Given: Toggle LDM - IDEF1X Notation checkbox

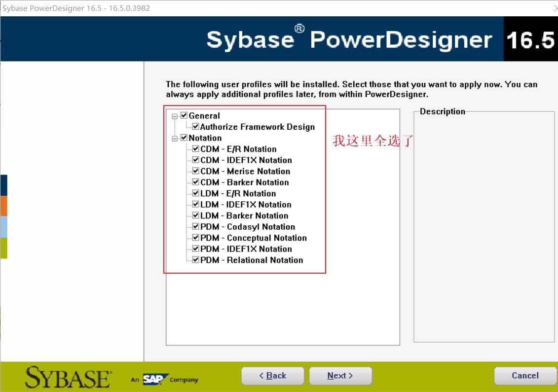Looking at the screenshot, I should pyautogui.click(x=196, y=204).
